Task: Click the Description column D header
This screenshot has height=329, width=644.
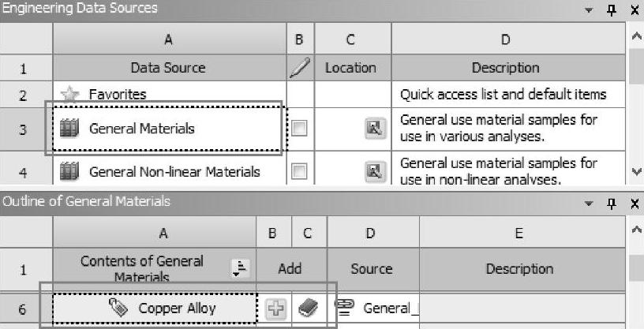Action: pyautogui.click(x=505, y=39)
